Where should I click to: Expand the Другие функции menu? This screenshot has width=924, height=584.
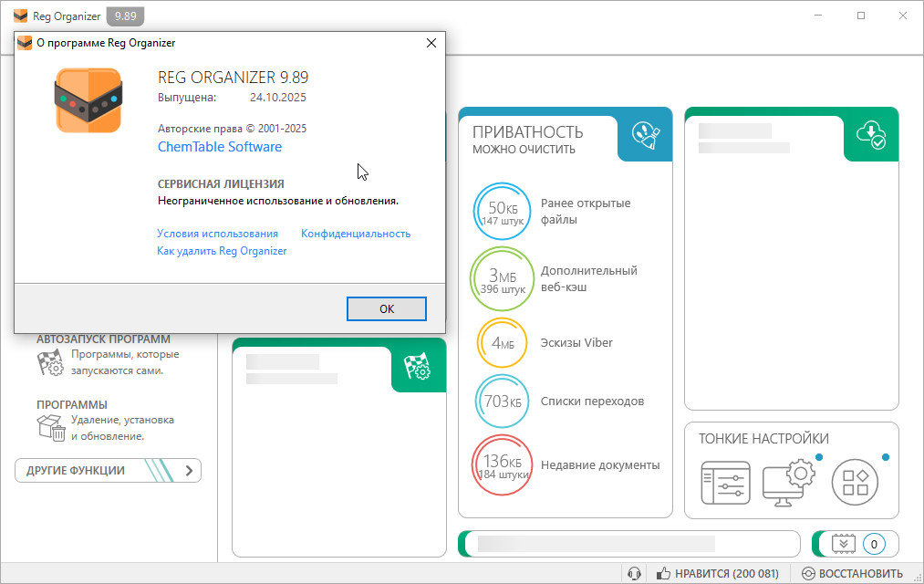pyautogui.click(x=108, y=471)
